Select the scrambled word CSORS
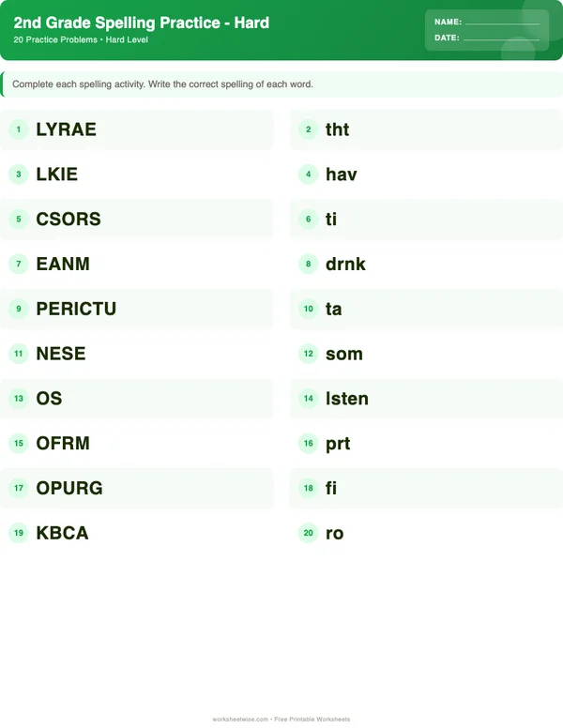This screenshot has width=563, height=728. point(68,220)
